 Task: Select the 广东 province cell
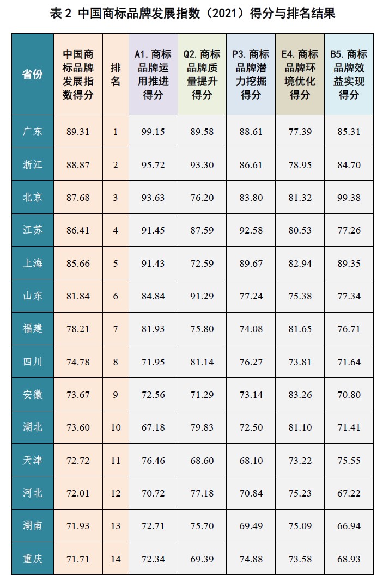(x=32, y=131)
